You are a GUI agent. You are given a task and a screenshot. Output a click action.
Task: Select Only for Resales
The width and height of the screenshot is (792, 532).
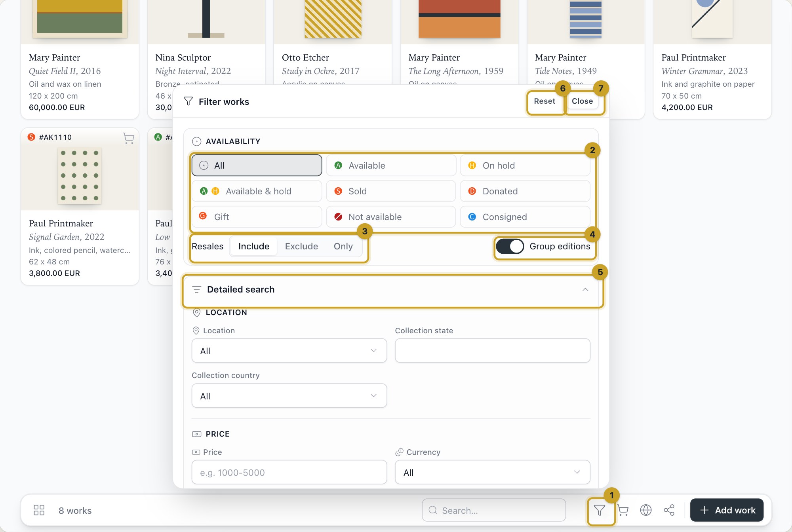click(x=343, y=246)
